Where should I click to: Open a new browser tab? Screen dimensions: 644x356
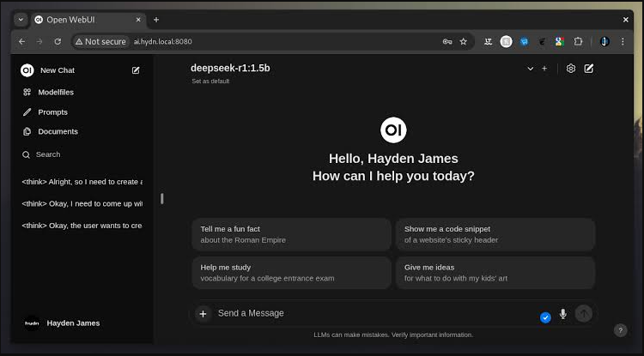[x=156, y=20]
